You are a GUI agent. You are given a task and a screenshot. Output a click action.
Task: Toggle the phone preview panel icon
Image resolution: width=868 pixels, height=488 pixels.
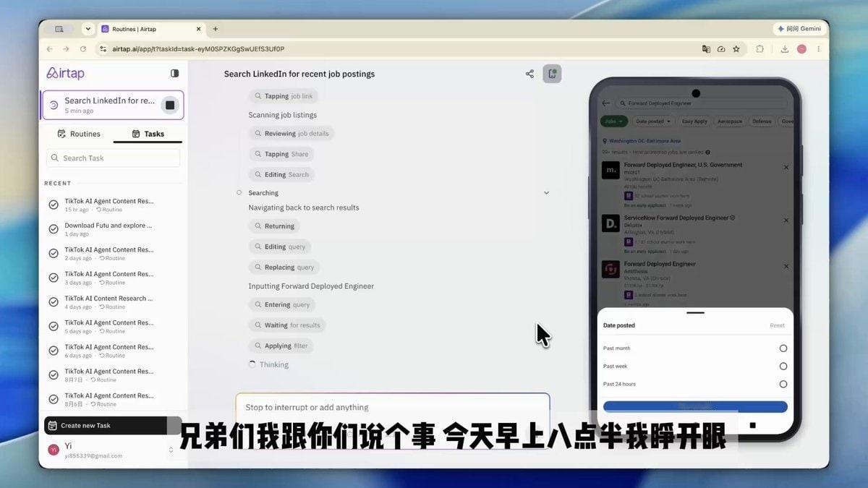tap(552, 74)
